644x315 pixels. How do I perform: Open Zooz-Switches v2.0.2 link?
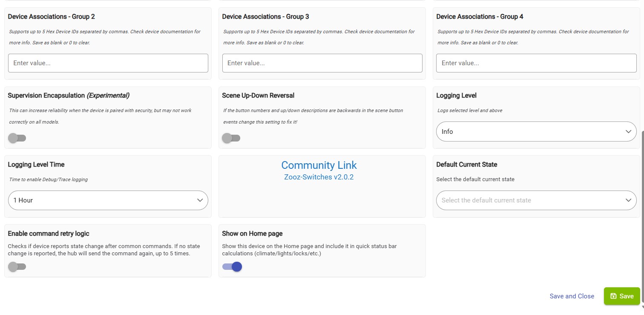(x=319, y=177)
